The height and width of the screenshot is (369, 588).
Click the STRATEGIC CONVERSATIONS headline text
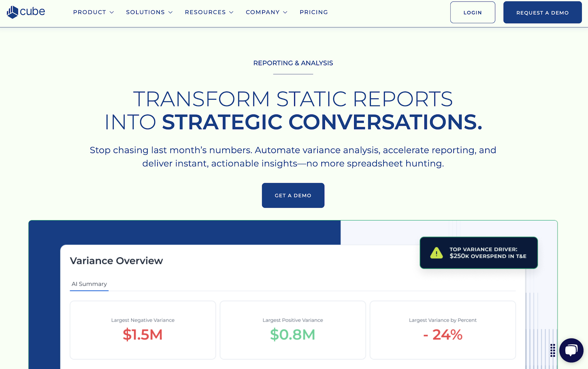tap(322, 122)
